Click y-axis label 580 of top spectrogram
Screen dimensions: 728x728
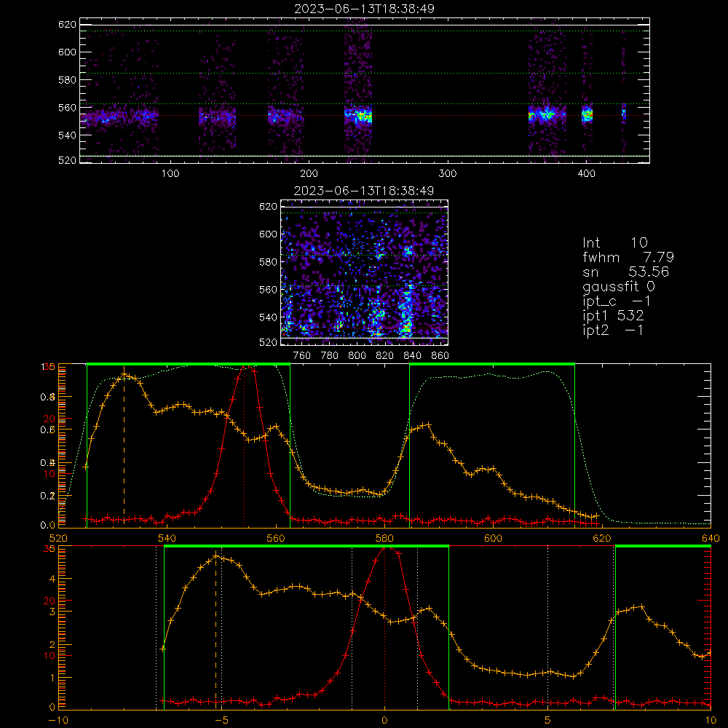67,80
